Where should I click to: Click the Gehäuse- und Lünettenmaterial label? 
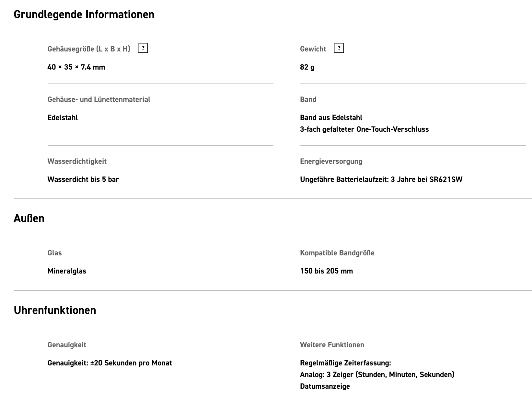click(99, 100)
